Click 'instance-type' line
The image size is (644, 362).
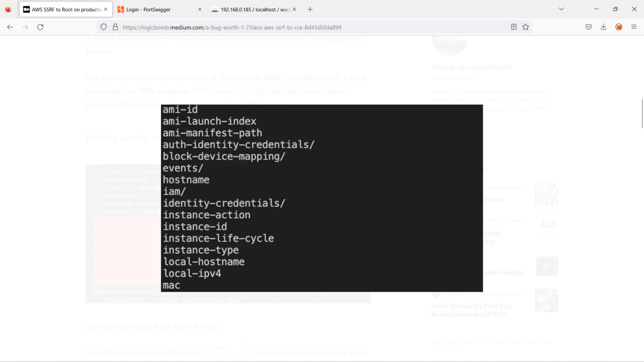201,250
